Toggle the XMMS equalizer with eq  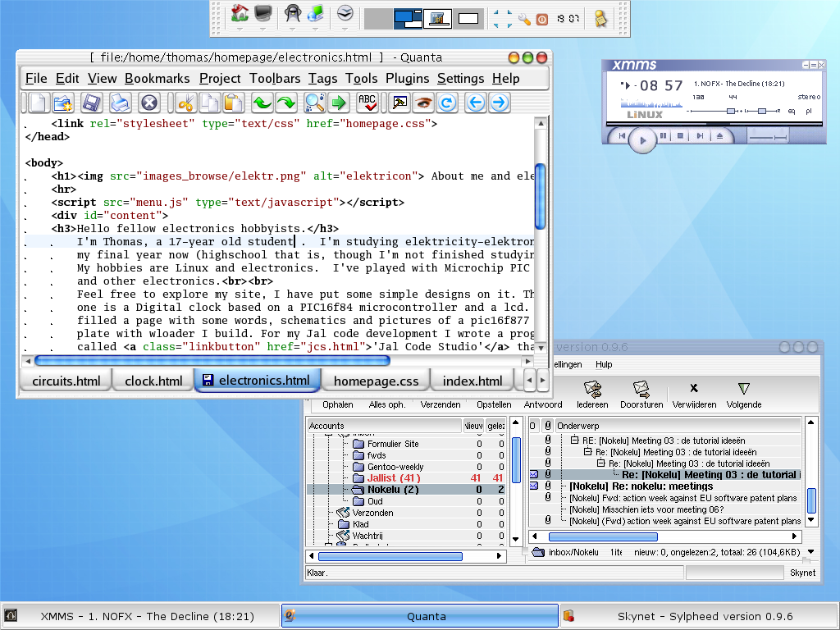click(x=792, y=111)
